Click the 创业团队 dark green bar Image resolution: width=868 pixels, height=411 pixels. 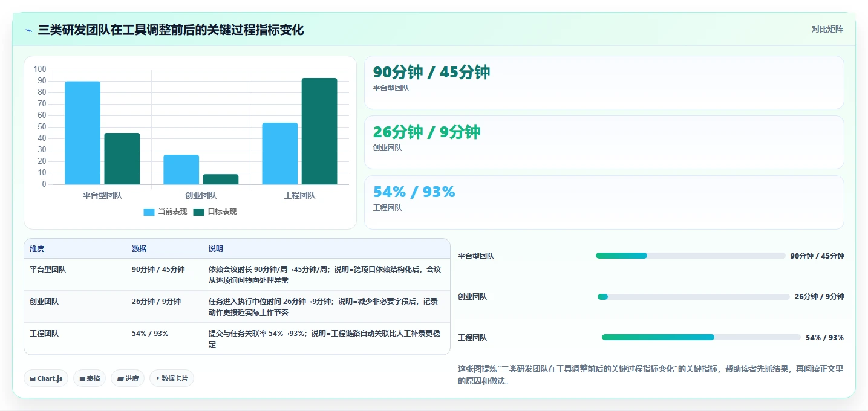[x=221, y=180]
